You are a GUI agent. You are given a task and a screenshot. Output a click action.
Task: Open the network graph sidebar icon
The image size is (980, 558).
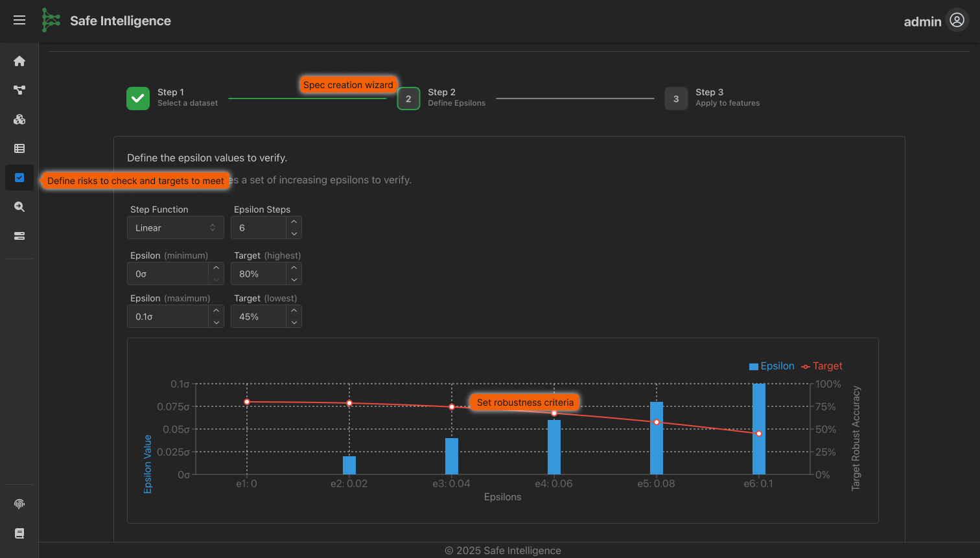coord(19,90)
